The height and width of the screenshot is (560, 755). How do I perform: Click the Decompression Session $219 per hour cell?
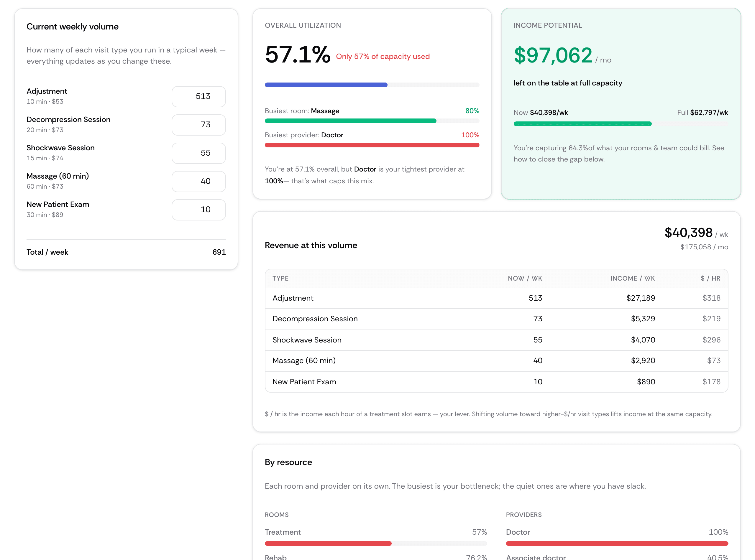[711, 319]
